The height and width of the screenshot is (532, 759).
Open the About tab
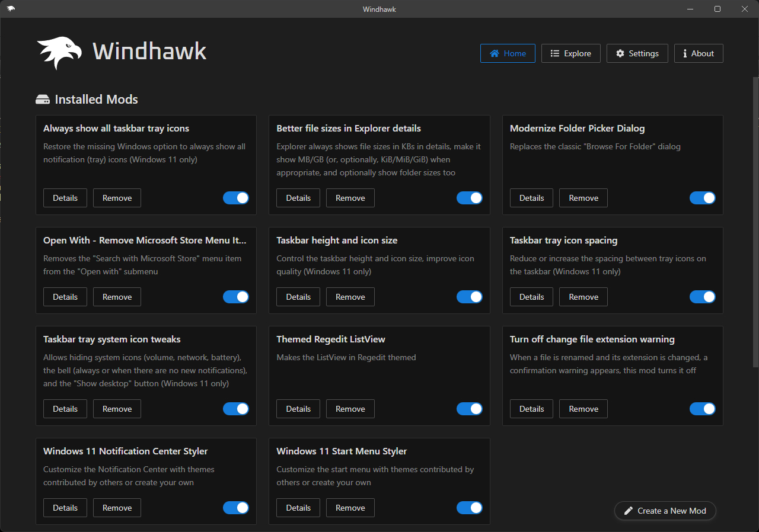pyautogui.click(x=699, y=53)
